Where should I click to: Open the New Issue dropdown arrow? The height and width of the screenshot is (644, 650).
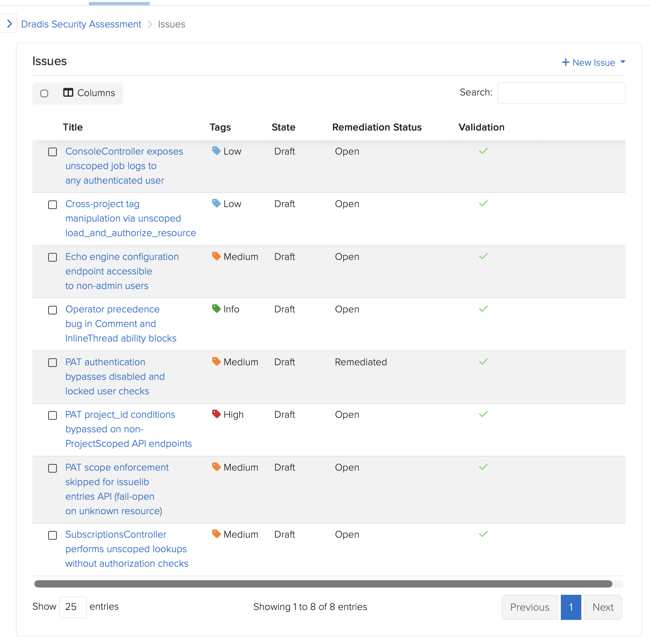coord(623,62)
